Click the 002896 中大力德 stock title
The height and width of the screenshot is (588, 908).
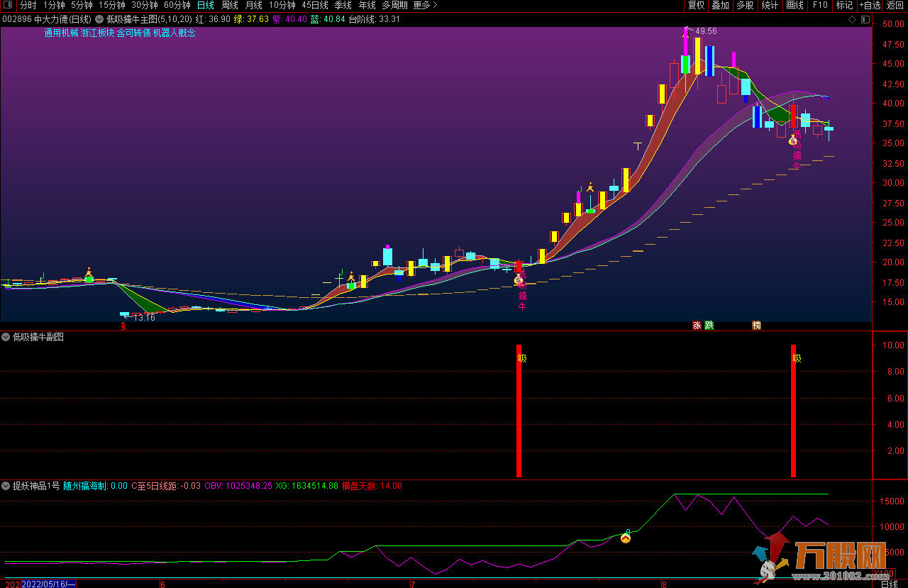[47, 19]
